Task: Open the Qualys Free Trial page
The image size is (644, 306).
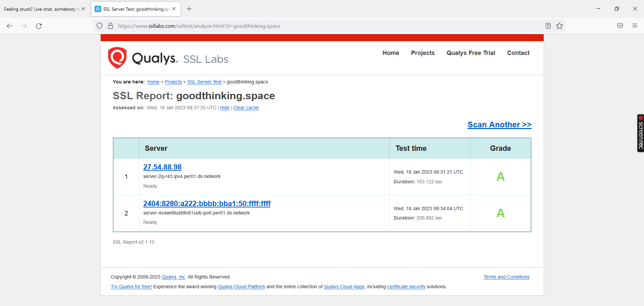Action: pyautogui.click(x=470, y=53)
